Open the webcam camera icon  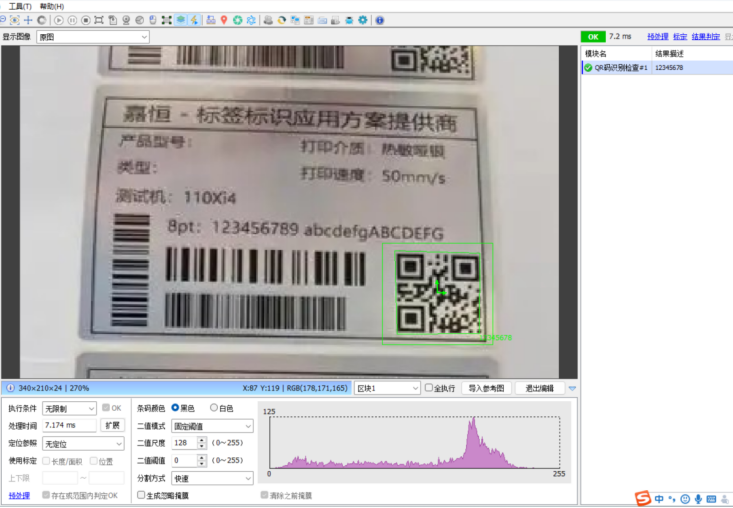click(x=126, y=20)
